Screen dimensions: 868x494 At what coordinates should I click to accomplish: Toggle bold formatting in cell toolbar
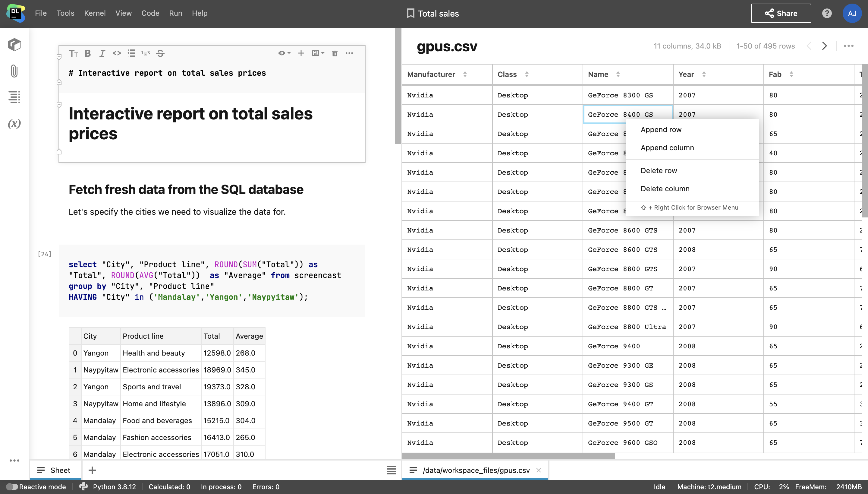point(87,53)
